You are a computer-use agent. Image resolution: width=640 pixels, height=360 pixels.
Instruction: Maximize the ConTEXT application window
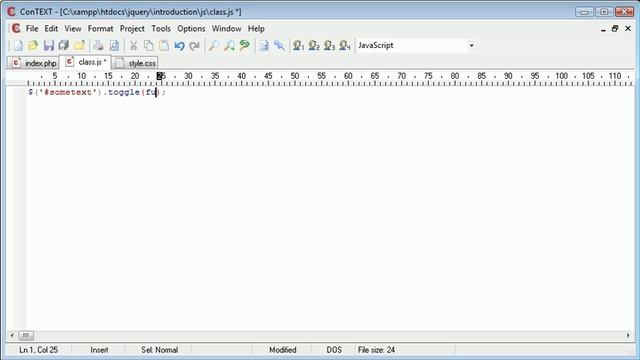(x=604, y=12)
